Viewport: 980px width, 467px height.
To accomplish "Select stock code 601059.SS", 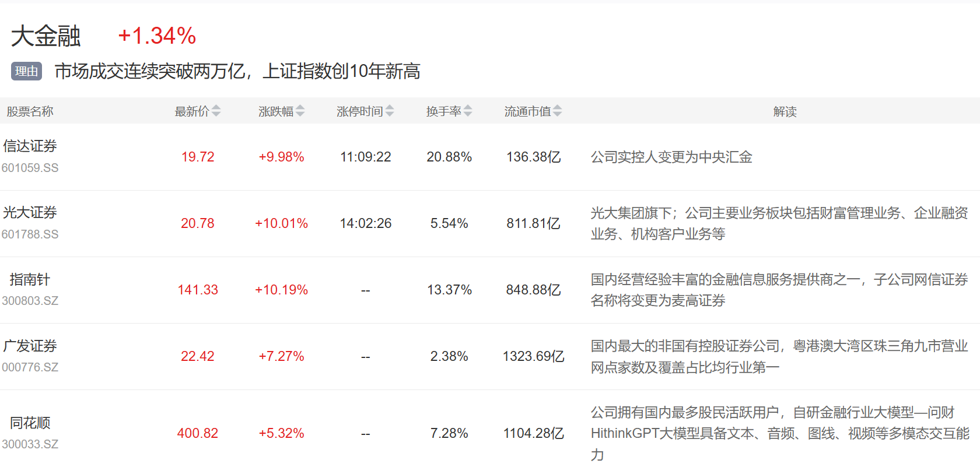I will click(30, 168).
